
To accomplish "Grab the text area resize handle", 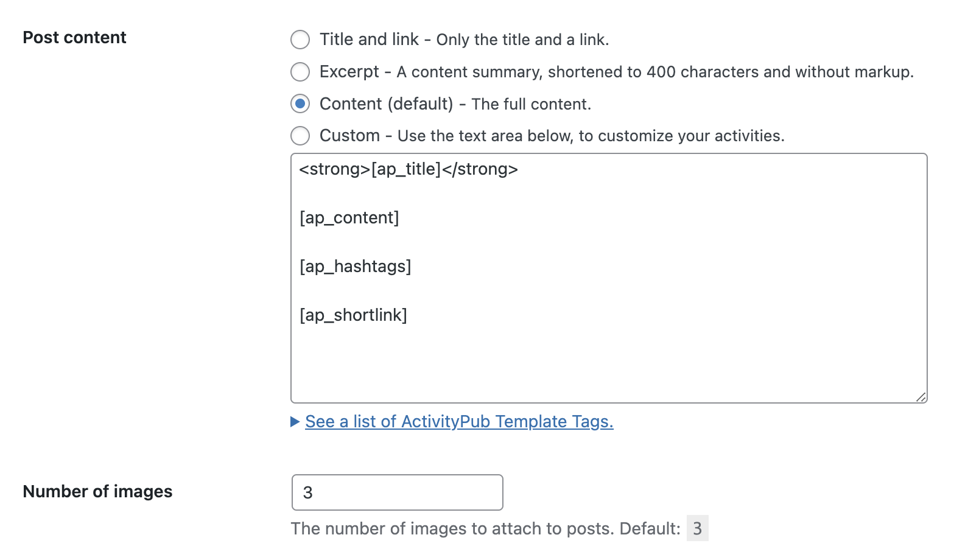I will click(x=921, y=397).
